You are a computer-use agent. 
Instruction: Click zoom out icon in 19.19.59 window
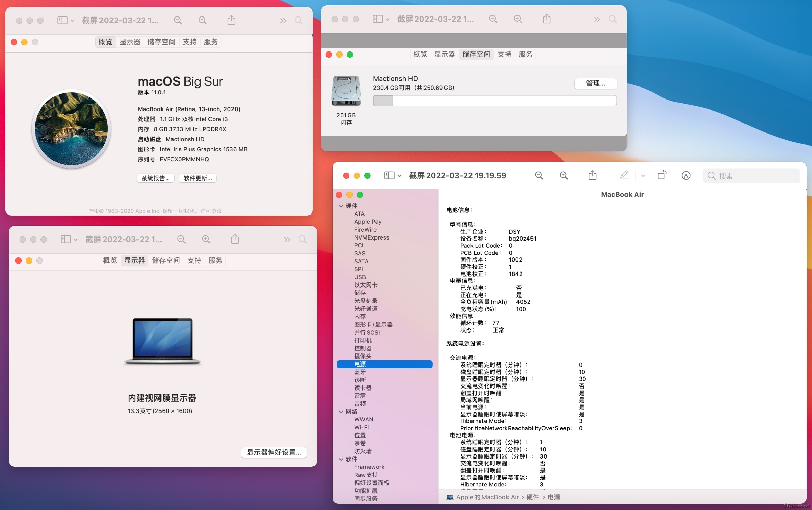click(x=539, y=176)
